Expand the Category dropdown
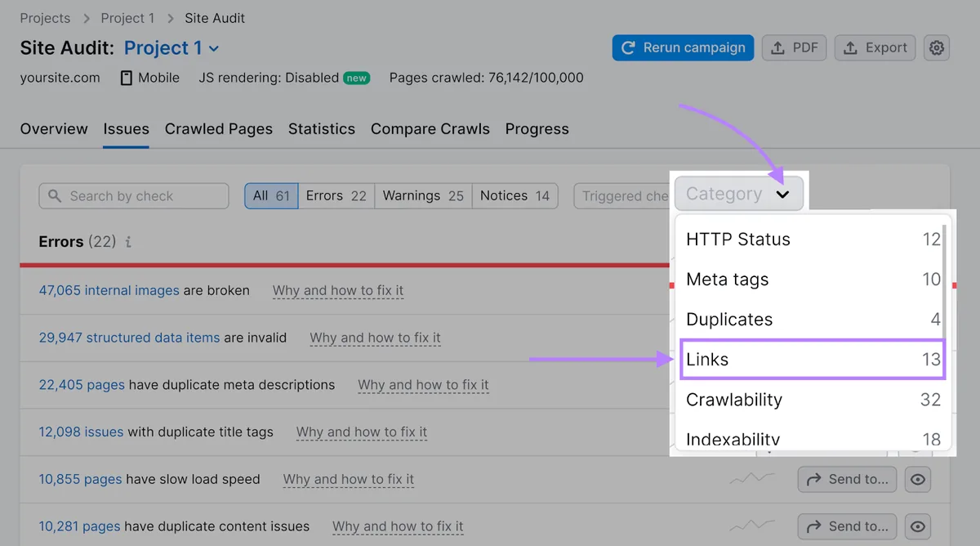 [x=738, y=195]
